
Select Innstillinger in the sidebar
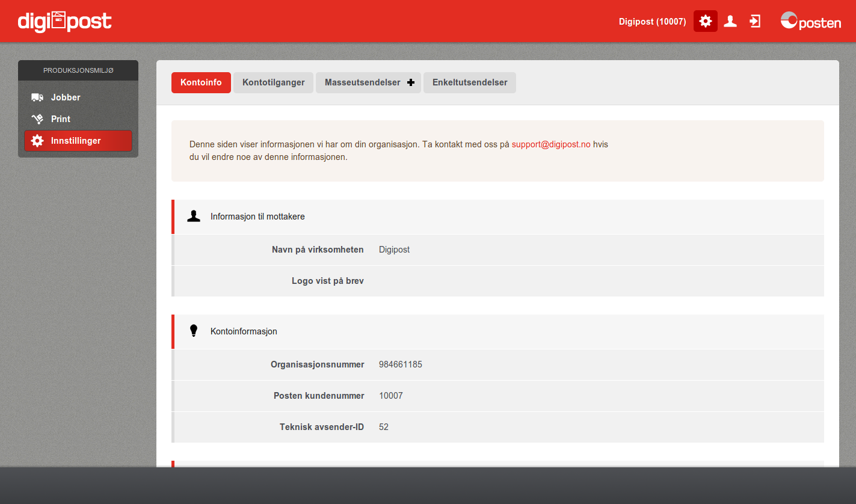coord(78,141)
